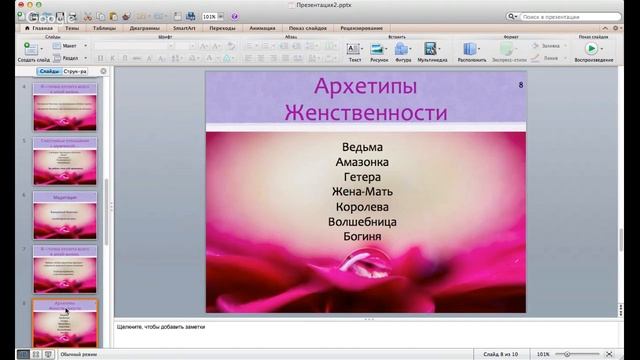The width and height of the screenshot is (640, 360).
Task: Click the Print icon in toolbar
Action: click(72, 17)
